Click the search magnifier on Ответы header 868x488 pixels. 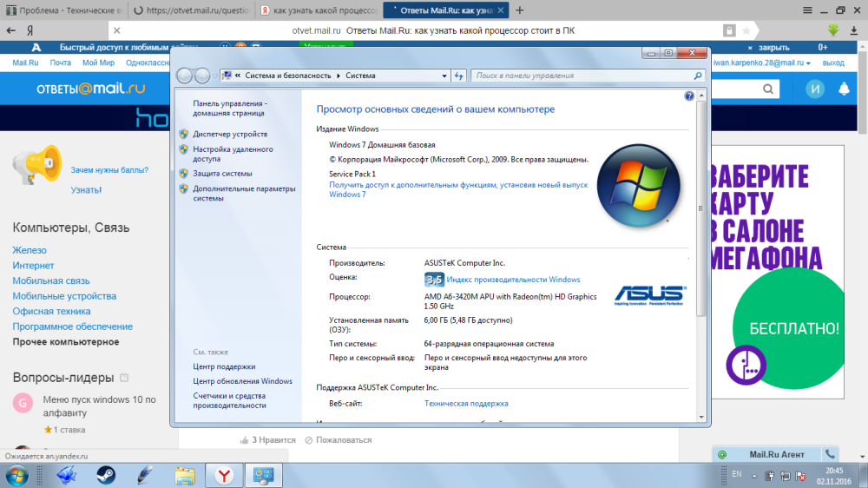(768, 89)
